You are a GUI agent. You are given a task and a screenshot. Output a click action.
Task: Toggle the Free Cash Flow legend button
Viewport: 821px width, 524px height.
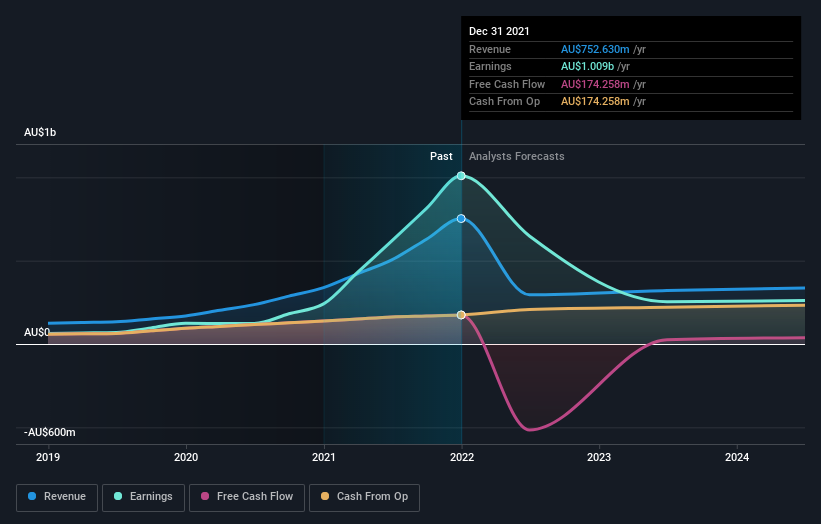coord(247,497)
